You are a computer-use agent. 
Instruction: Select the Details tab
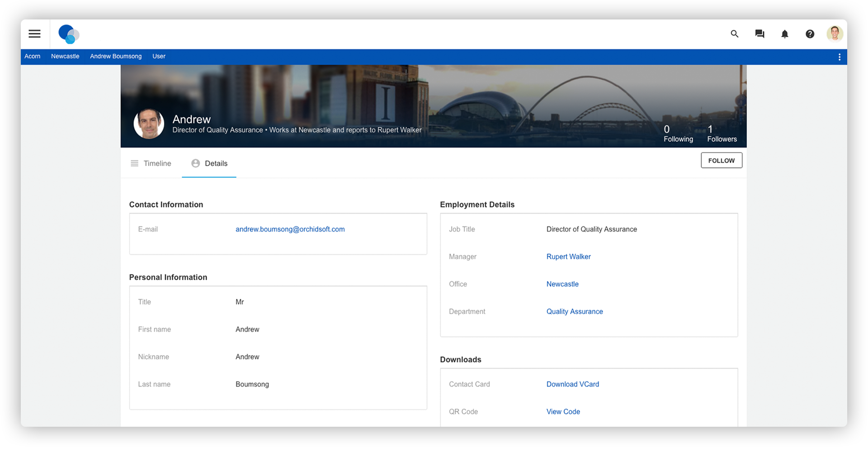[x=216, y=163]
